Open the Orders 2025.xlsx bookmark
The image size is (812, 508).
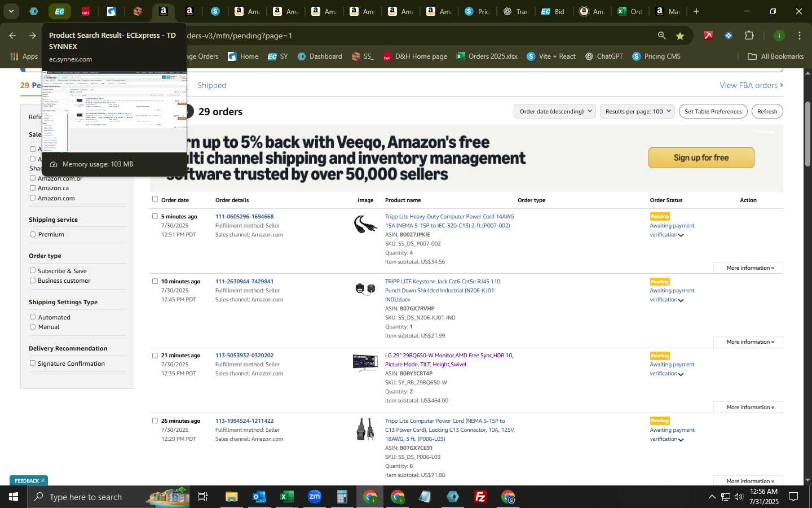tap(487, 56)
